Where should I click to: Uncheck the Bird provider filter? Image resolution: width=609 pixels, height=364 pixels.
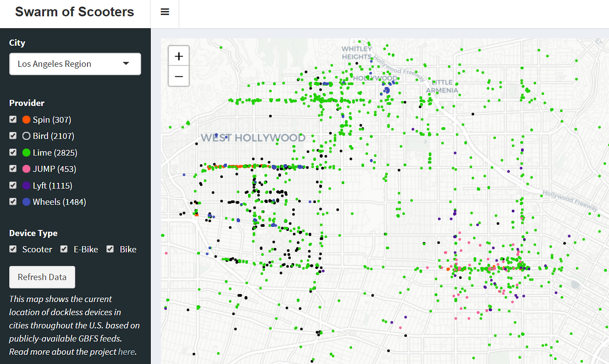[13, 135]
